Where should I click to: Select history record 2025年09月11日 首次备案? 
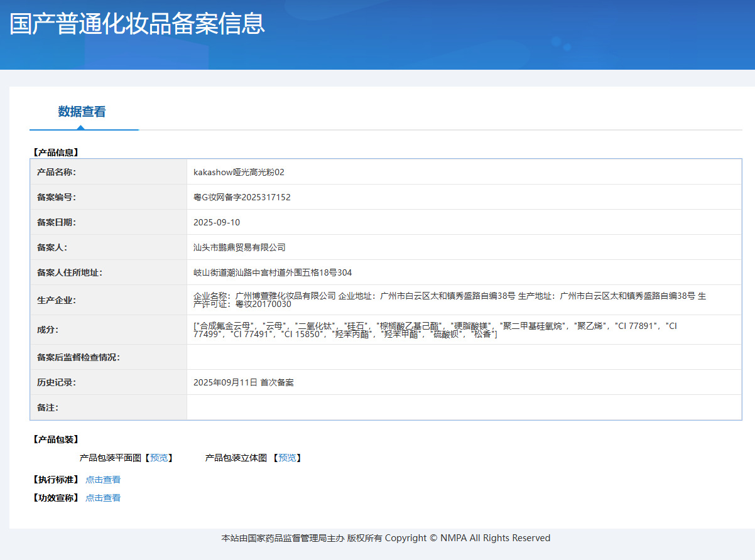point(243,382)
